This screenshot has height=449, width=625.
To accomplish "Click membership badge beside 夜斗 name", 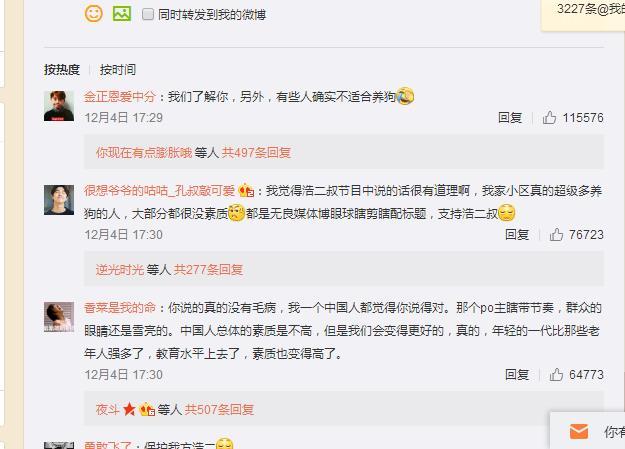I will pyautogui.click(x=147, y=409).
